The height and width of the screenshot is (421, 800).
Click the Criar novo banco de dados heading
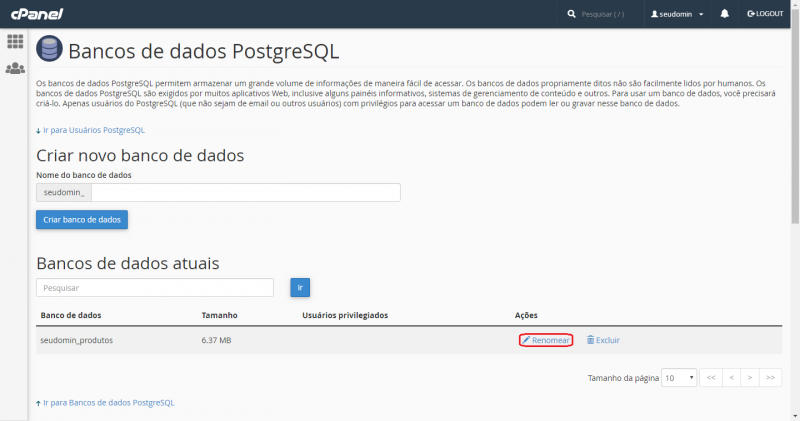(x=140, y=155)
